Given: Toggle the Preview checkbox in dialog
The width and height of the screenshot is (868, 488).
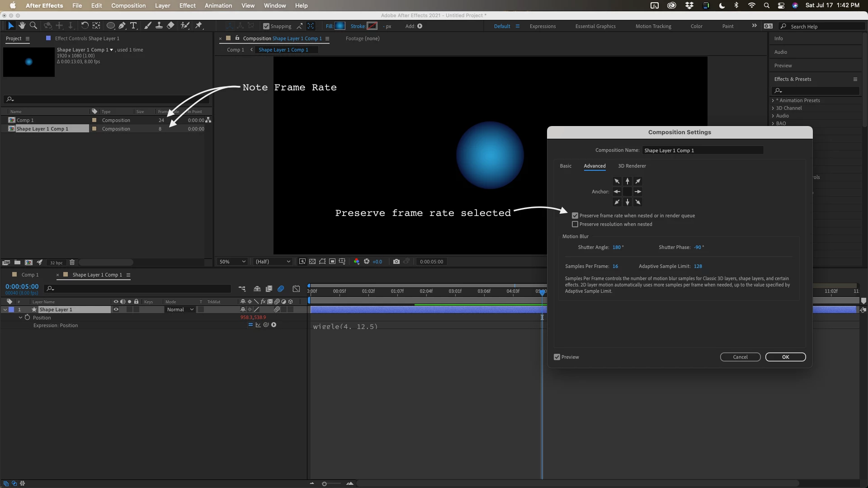Looking at the screenshot, I should click(557, 357).
